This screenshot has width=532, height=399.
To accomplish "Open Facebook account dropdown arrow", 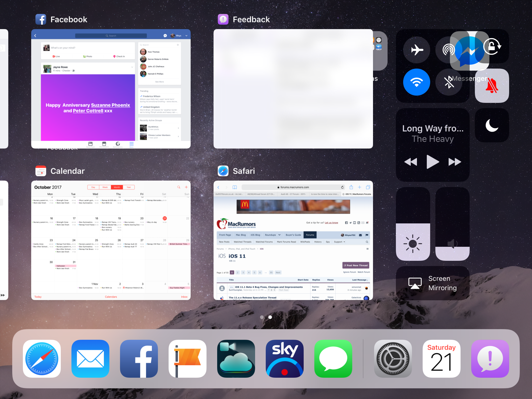I will click(186, 36).
